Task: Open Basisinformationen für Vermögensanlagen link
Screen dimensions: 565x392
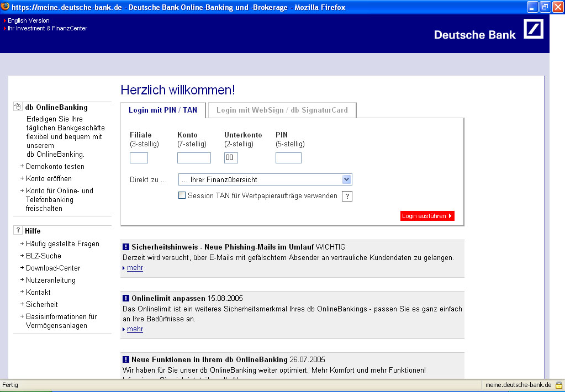Action: [61, 321]
